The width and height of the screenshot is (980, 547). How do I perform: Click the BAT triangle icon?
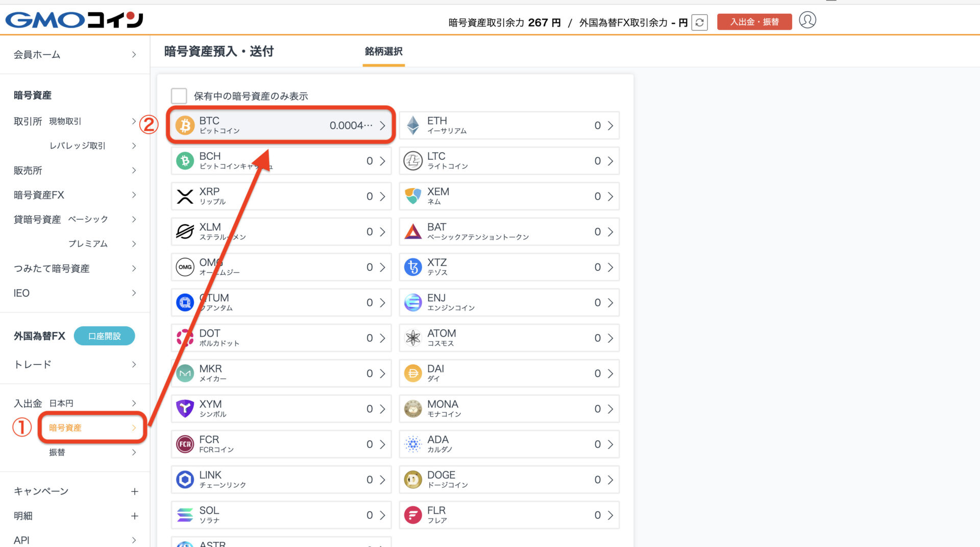413,231
